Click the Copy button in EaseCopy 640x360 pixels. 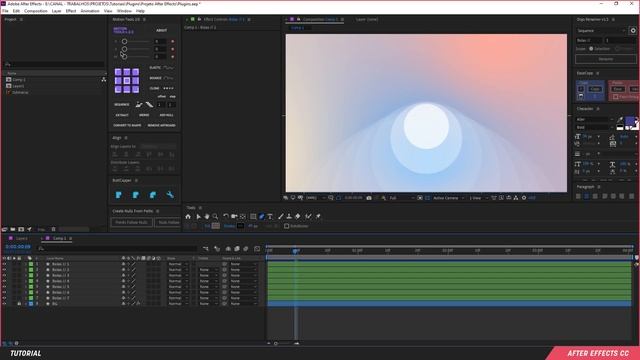pos(595,89)
